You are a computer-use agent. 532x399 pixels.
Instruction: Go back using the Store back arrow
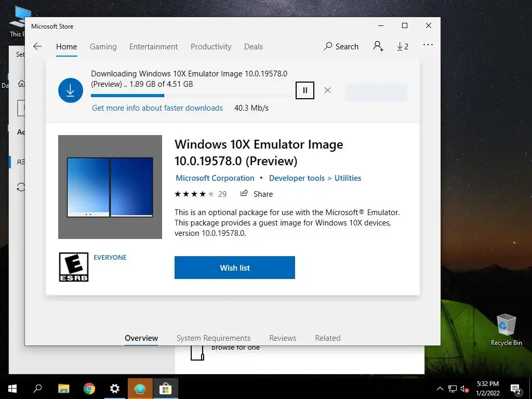point(37,46)
